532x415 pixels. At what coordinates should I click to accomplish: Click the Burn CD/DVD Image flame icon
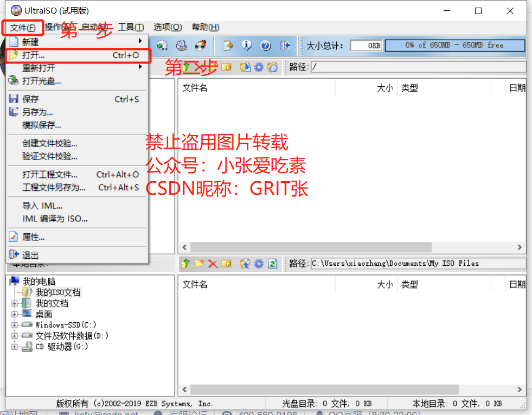coord(201,46)
